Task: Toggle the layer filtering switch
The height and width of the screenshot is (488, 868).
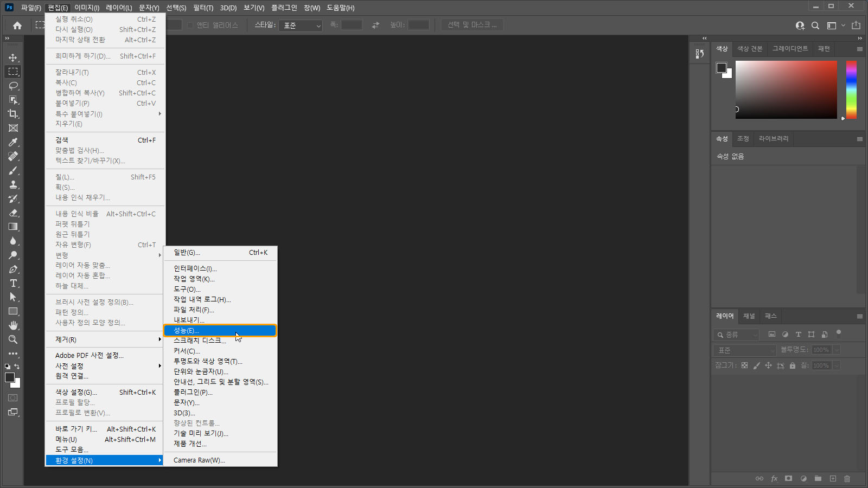Action: point(839,333)
